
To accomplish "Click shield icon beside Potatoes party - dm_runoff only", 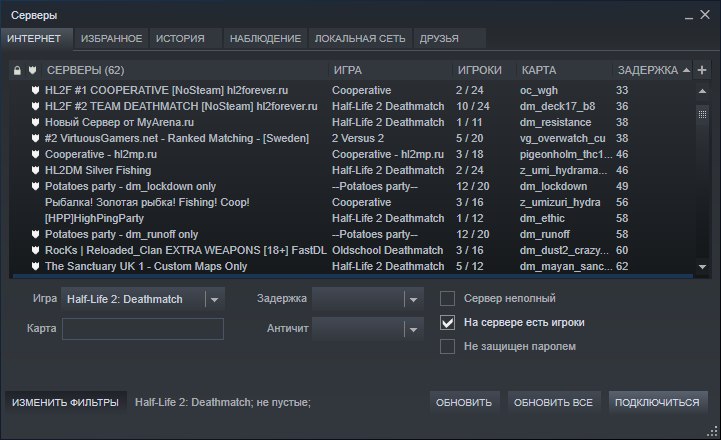I will pos(35,234).
